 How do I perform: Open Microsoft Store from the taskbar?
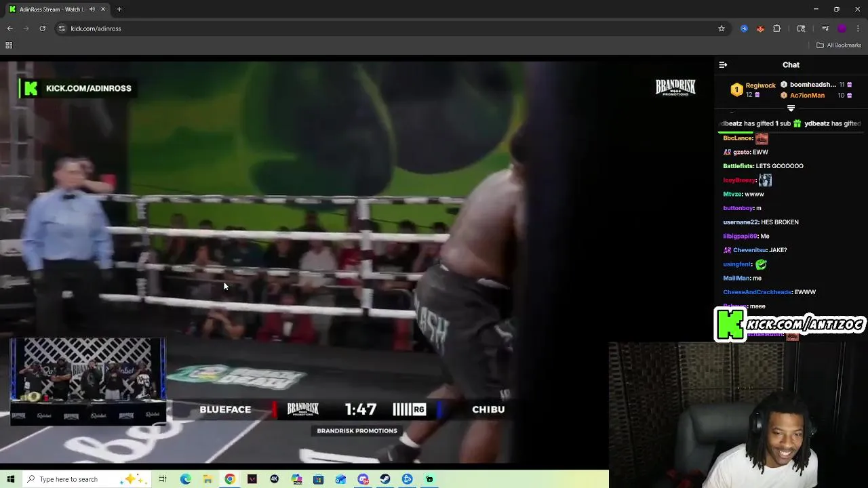[318, 479]
